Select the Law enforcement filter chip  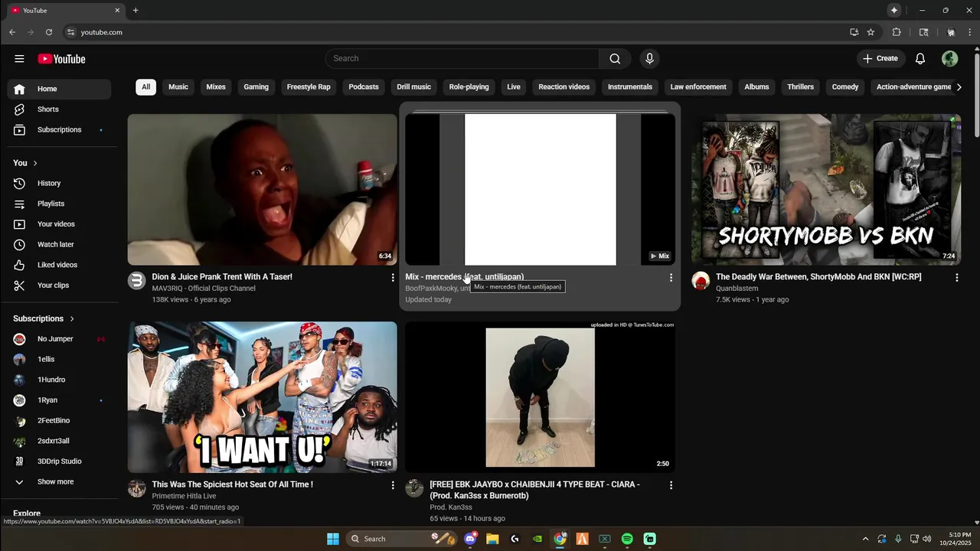[x=698, y=87]
